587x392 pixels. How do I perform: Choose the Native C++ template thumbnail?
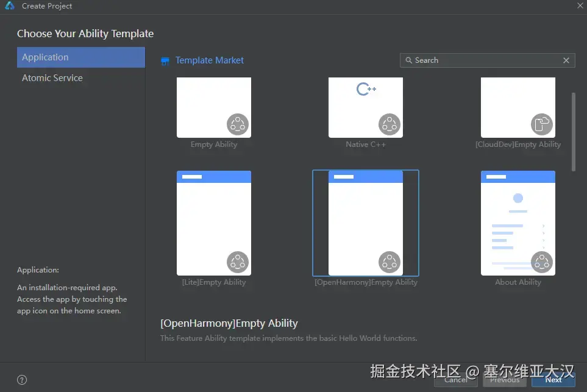(366, 107)
